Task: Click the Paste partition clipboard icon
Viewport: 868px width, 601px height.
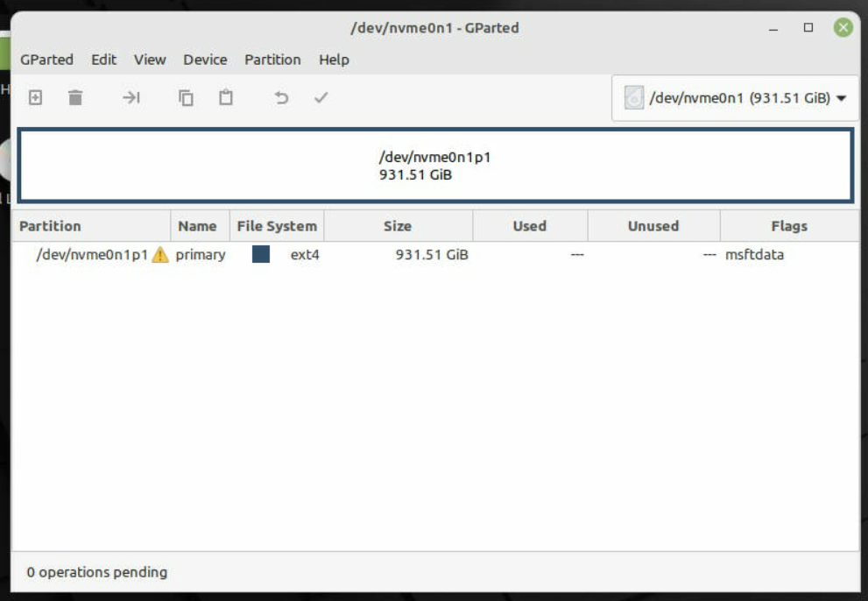Action: pyautogui.click(x=226, y=97)
